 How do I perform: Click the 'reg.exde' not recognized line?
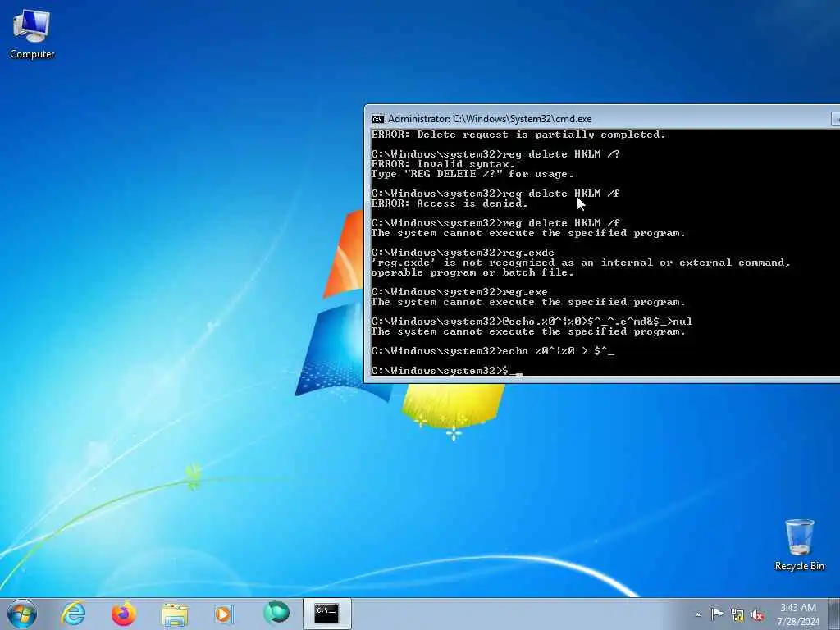point(581,262)
